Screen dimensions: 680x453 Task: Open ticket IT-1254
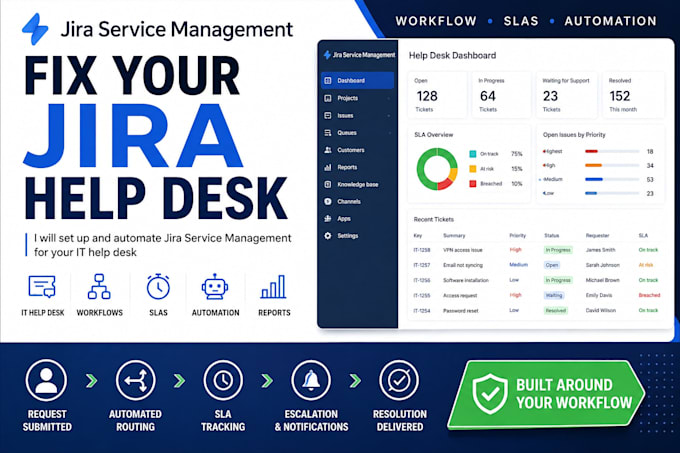[x=422, y=311]
